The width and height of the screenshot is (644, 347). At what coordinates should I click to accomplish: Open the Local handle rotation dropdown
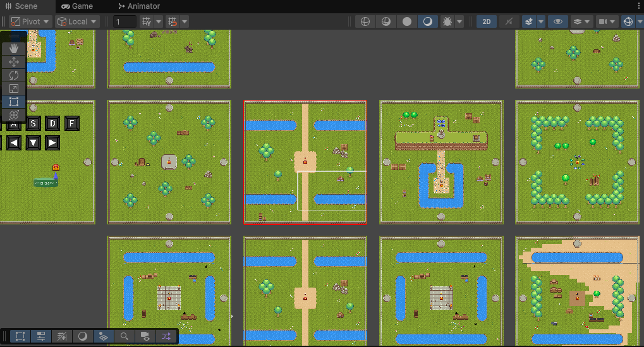point(78,21)
